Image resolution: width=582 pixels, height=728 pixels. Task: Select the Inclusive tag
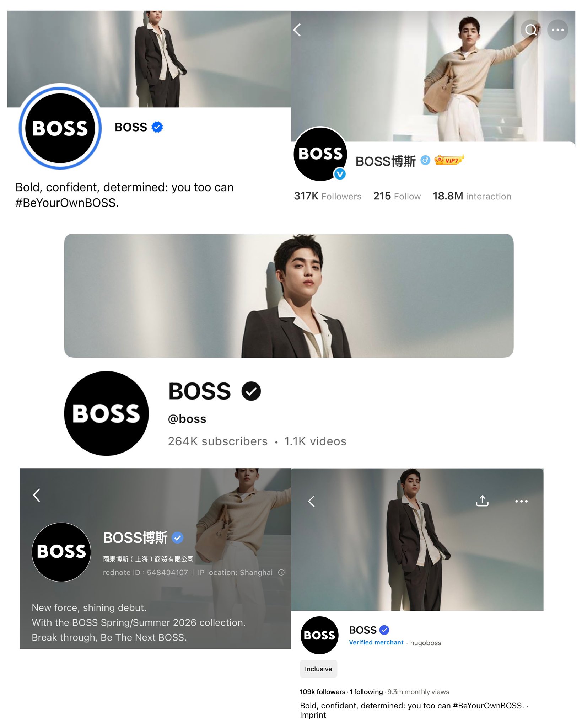tap(318, 669)
